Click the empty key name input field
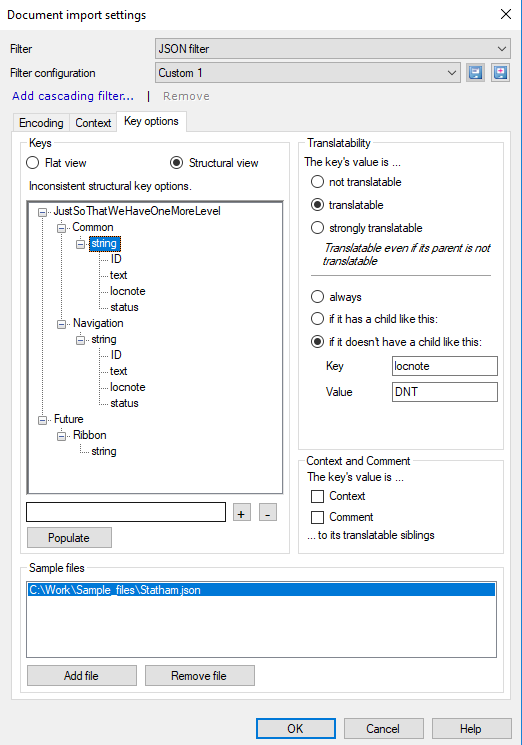The width and height of the screenshot is (522, 745). click(x=126, y=512)
